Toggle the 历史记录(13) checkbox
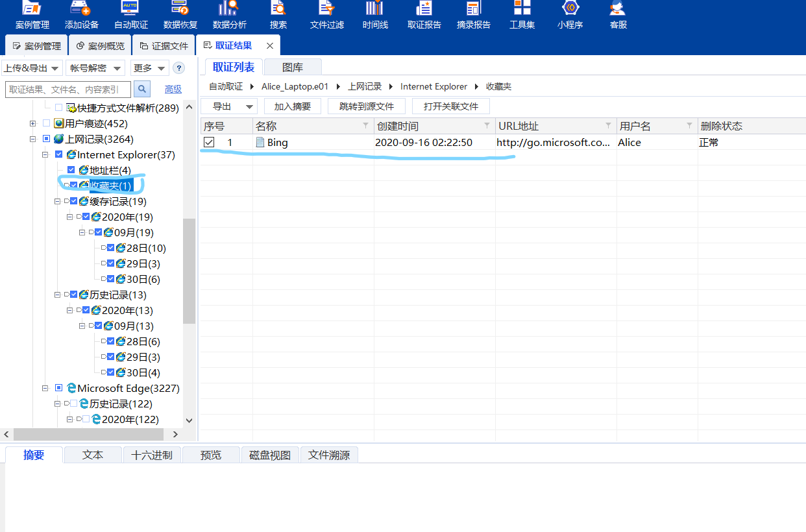The image size is (806, 532). coord(73,295)
